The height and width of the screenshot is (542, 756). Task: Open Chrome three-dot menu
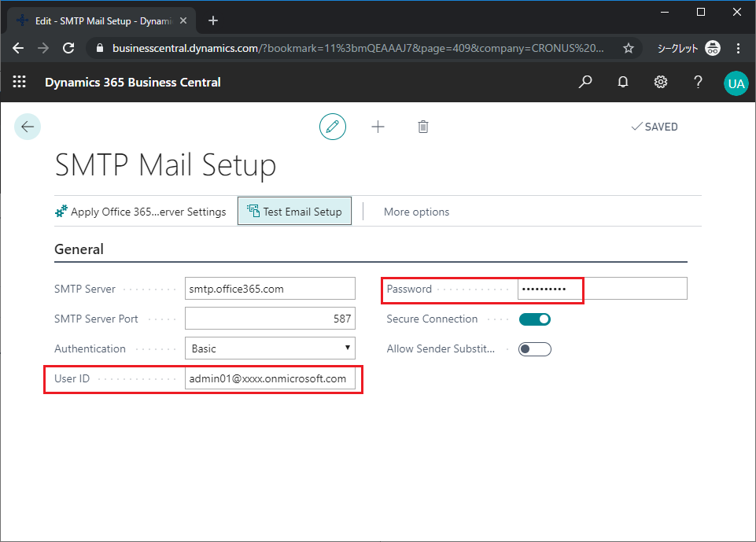pyautogui.click(x=738, y=48)
